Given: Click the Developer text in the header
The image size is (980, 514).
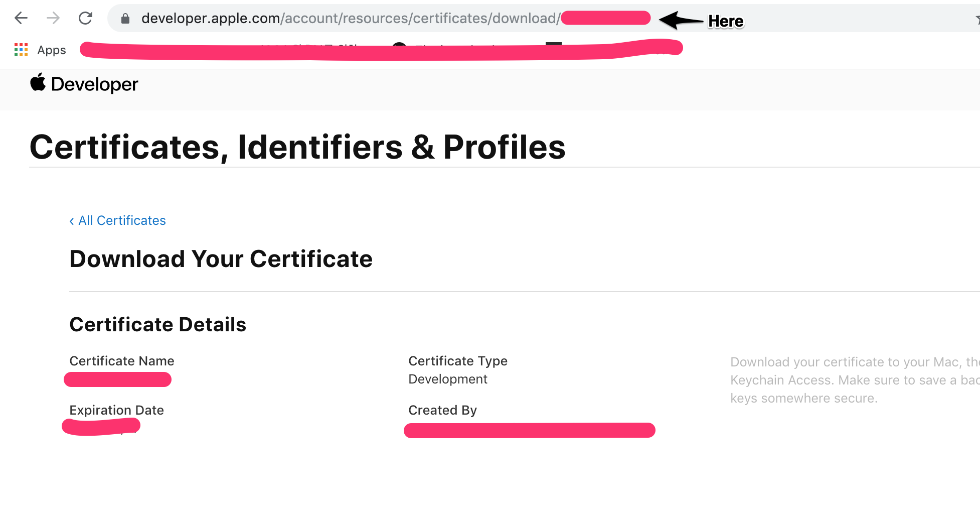Looking at the screenshot, I should (x=94, y=84).
